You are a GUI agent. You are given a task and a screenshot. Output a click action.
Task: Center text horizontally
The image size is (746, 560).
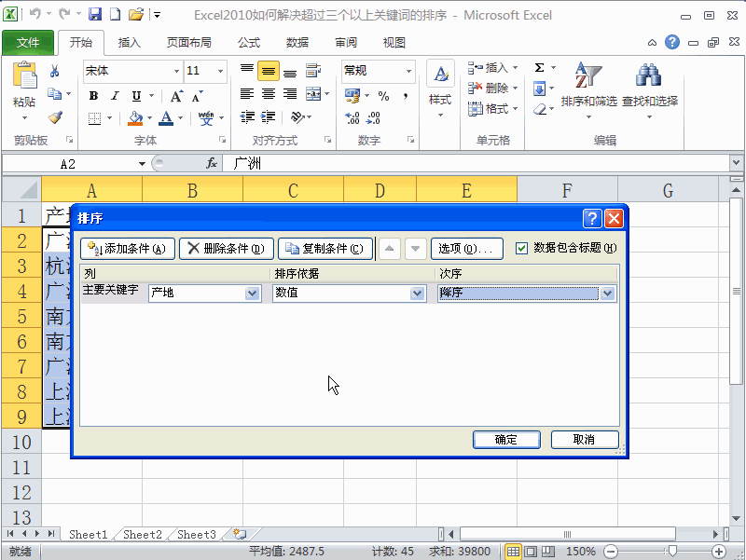click(269, 94)
